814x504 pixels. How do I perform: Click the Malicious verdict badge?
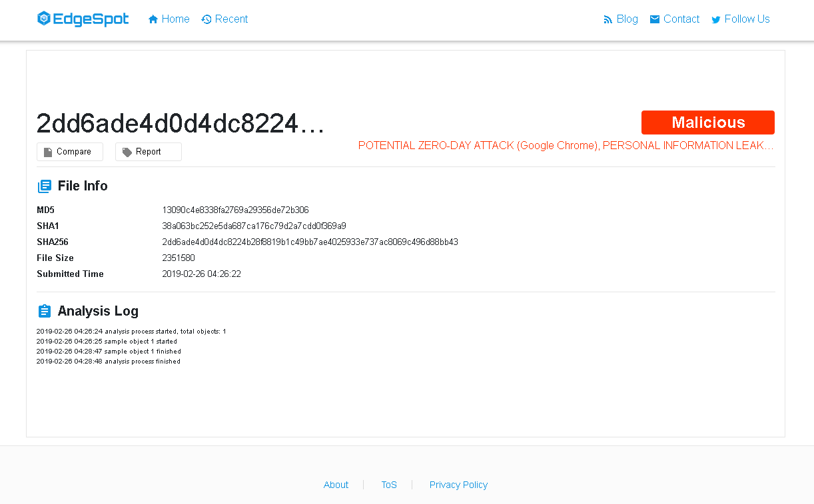coord(707,123)
